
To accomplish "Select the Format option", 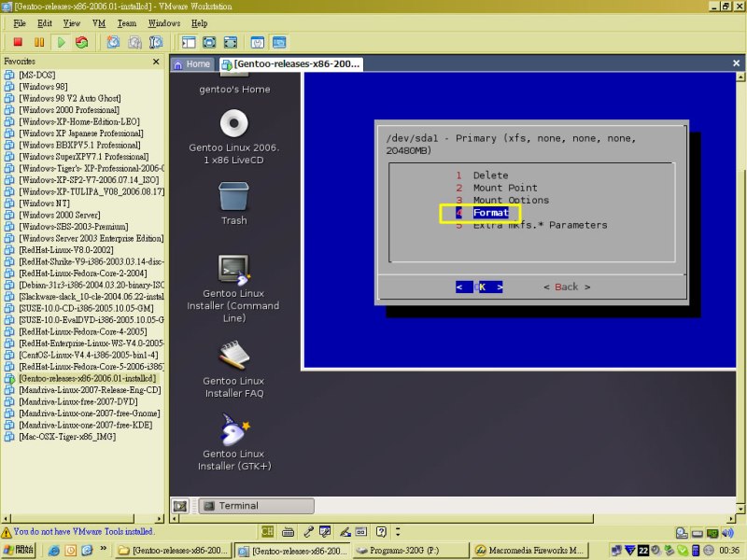I will coord(482,213).
